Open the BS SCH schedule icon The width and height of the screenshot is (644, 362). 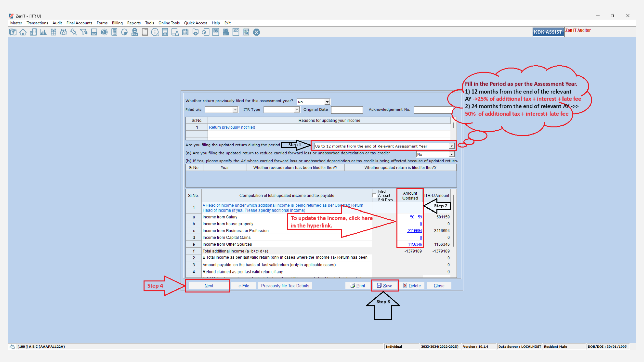(226, 32)
